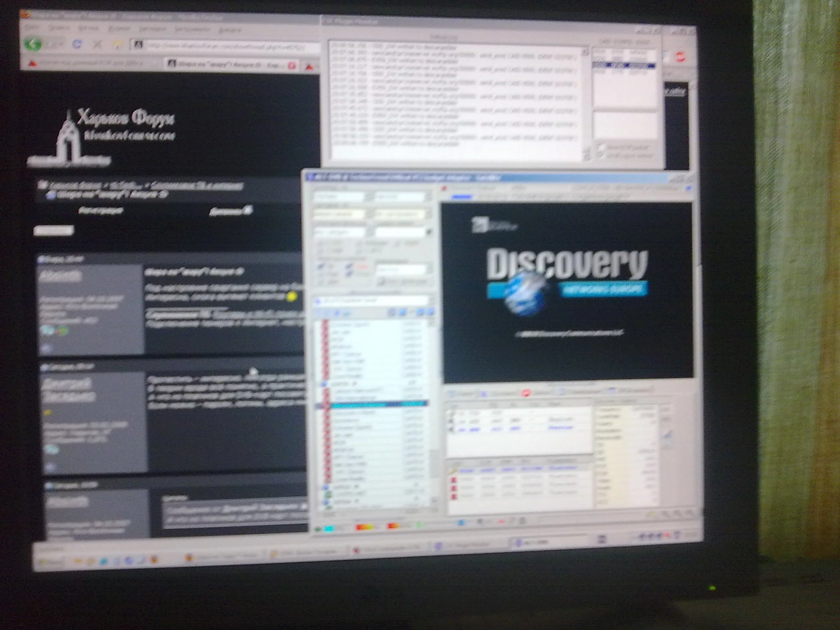
Task: Open the first menu in Firefox menu bar
Action: (32, 28)
